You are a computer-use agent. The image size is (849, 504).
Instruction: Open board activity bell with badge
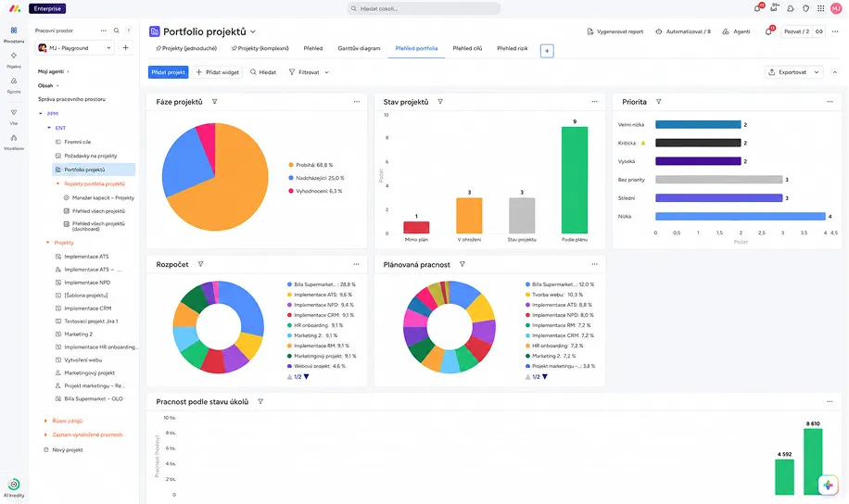[x=768, y=31]
